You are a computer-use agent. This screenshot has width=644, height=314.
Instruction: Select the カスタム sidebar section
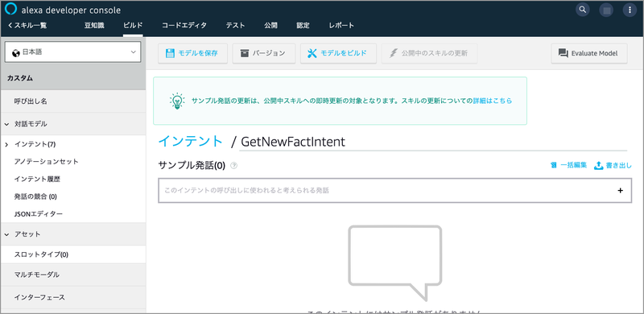pyautogui.click(x=73, y=78)
